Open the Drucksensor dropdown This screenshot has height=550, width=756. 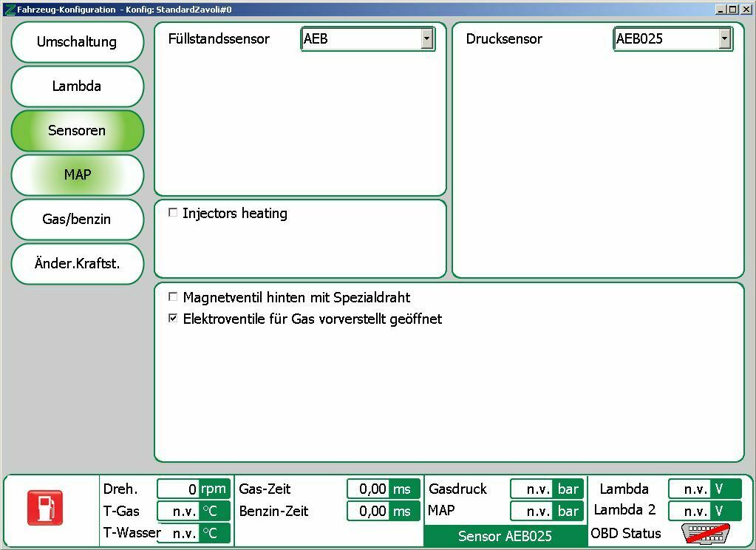pyautogui.click(x=726, y=38)
